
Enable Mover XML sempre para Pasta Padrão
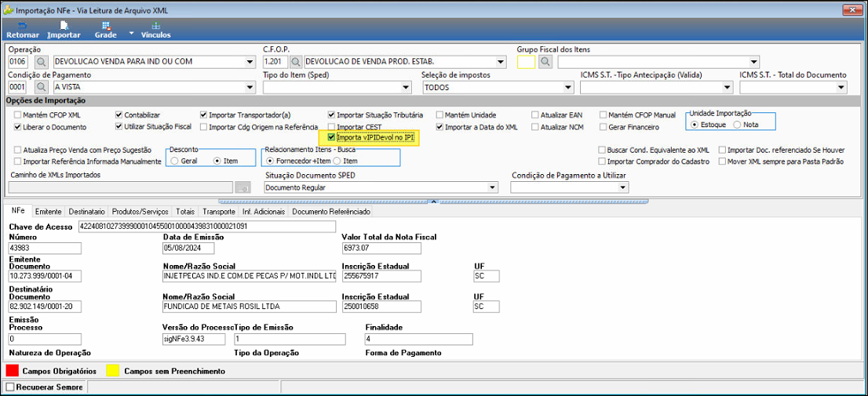click(x=722, y=162)
